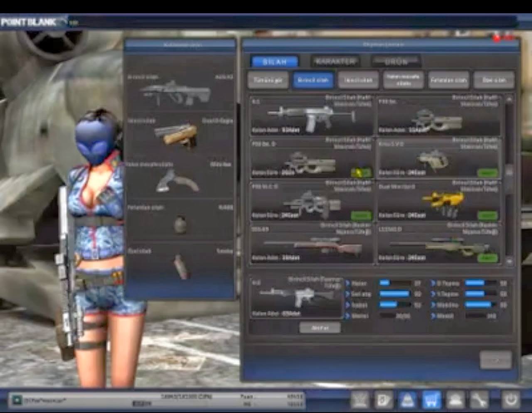Viewport: 532px width, 413px height.
Task: Select the equipped pistol slot
Action: [180, 135]
